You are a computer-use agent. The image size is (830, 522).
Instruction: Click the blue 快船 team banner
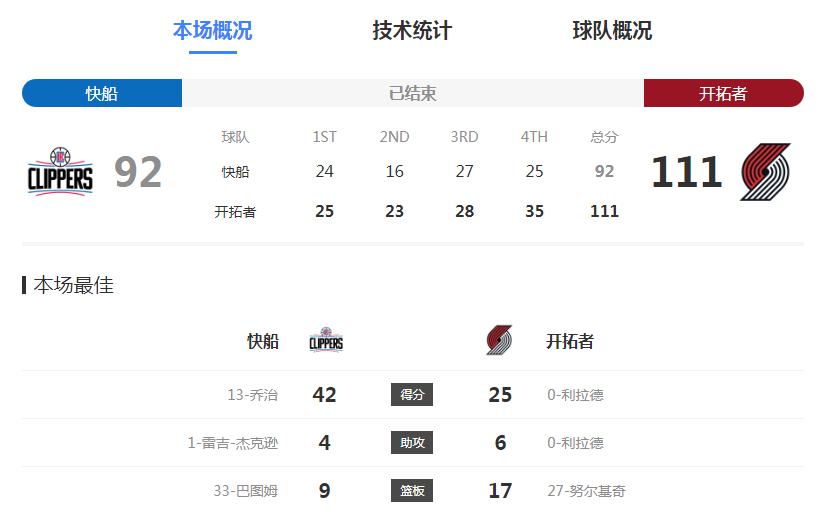tap(102, 93)
